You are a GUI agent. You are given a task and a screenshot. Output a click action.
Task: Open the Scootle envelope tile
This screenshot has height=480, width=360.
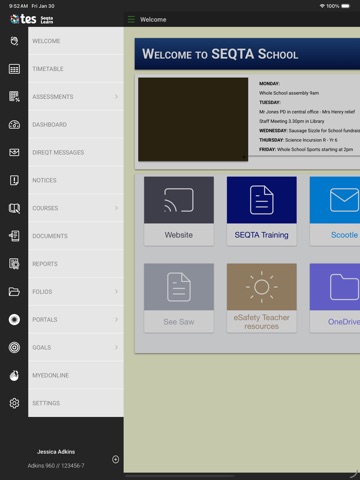tap(335, 200)
